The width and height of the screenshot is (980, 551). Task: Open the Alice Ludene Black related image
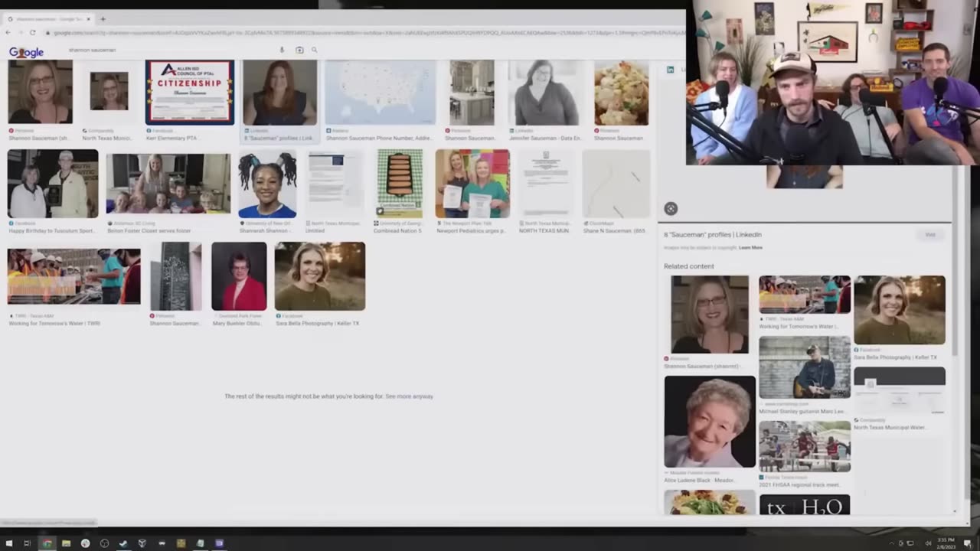(710, 422)
